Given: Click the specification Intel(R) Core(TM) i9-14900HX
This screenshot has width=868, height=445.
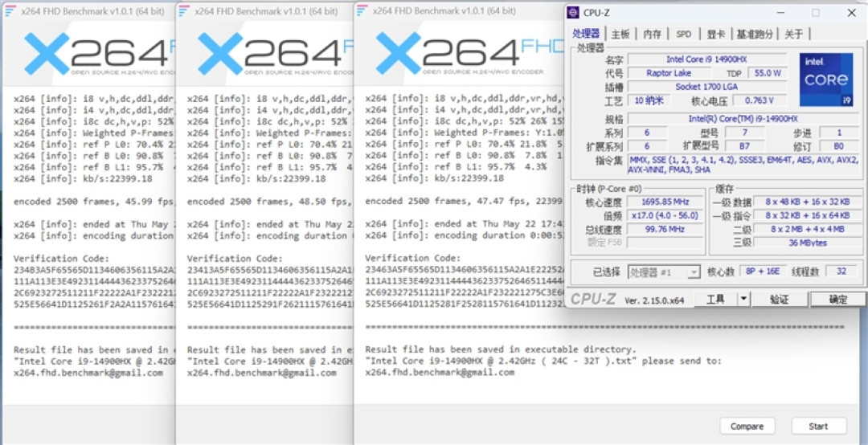Looking at the screenshot, I should (743, 119).
